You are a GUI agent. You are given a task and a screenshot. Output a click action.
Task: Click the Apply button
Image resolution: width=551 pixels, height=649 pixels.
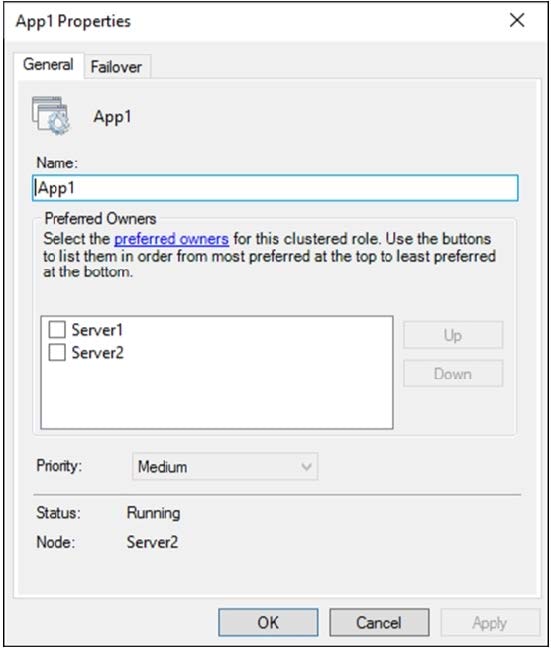[x=490, y=622]
